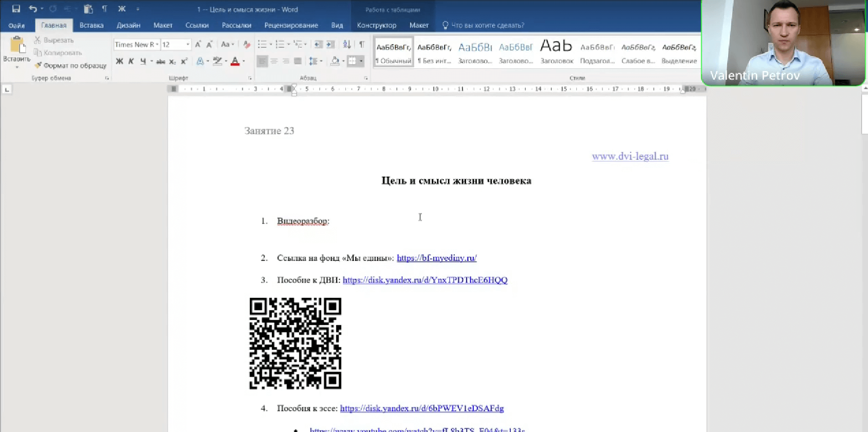This screenshot has width=868, height=432.
Task: Click Копировать to copy the selection
Action: [58, 53]
